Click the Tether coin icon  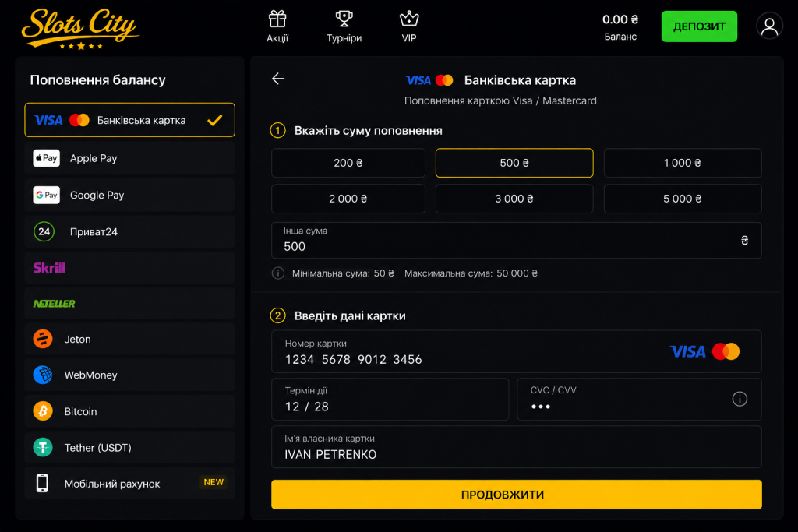pos(43,448)
